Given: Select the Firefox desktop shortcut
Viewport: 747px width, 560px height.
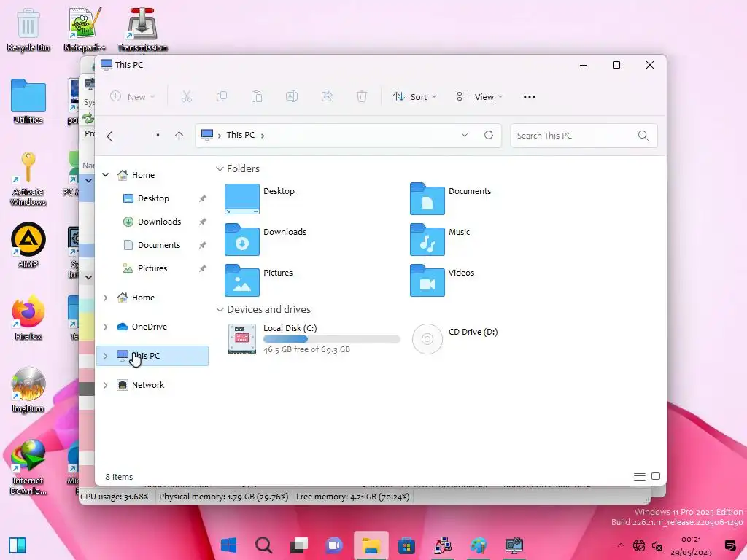Looking at the screenshot, I should 28,318.
